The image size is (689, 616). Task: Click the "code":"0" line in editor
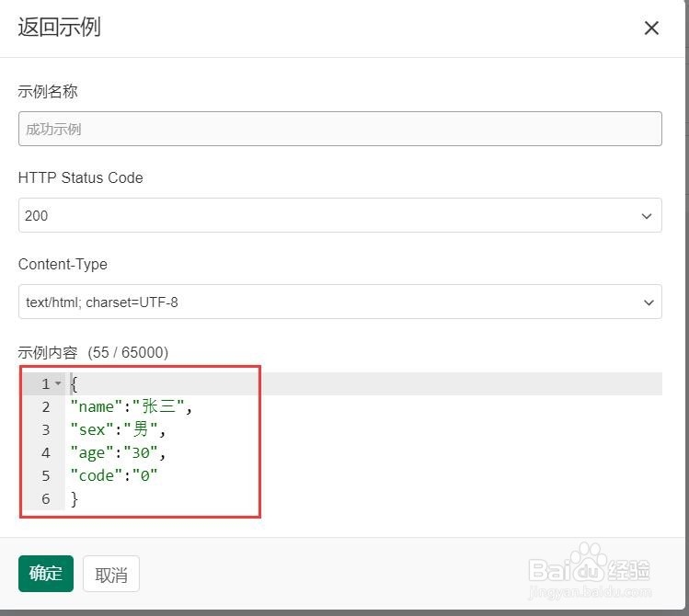[114, 475]
